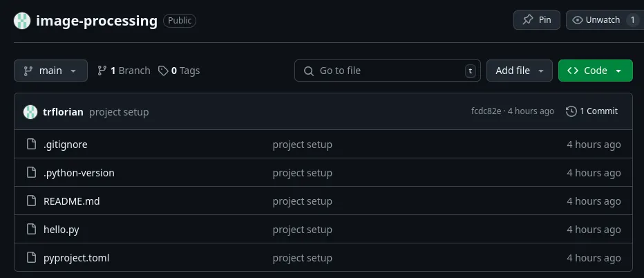Open the commit hash fcdc82e
The height and width of the screenshot is (278, 644).
(486, 111)
